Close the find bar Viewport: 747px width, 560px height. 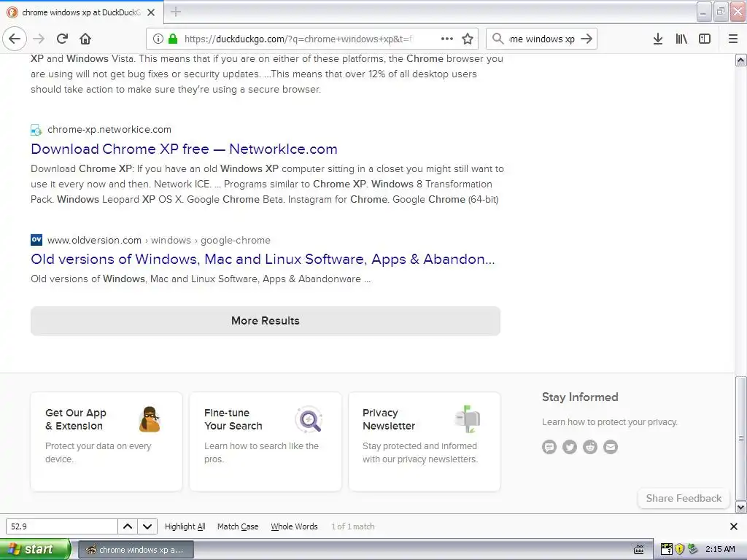tap(734, 526)
